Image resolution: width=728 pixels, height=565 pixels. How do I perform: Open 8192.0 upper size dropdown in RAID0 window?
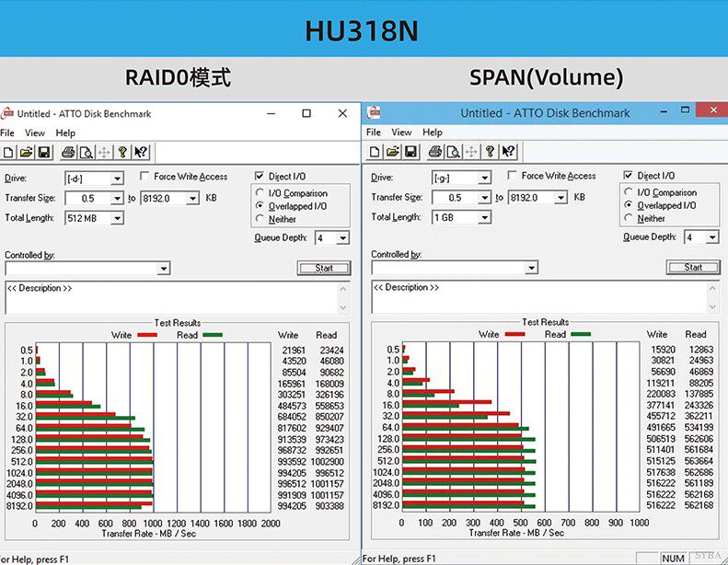coord(193,199)
